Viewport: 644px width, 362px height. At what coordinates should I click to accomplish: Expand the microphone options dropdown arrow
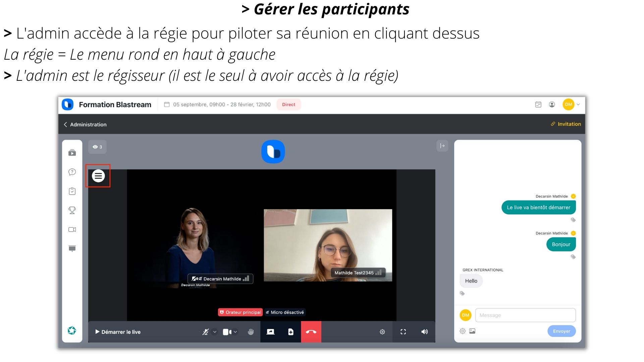[215, 332]
